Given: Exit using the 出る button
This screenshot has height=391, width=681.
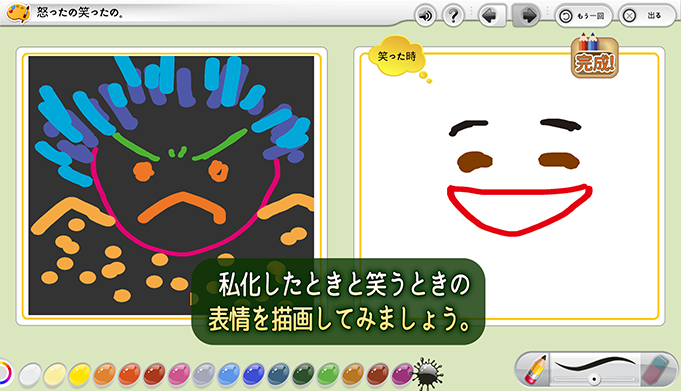Looking at the screenshot, I should pos(647,16).
